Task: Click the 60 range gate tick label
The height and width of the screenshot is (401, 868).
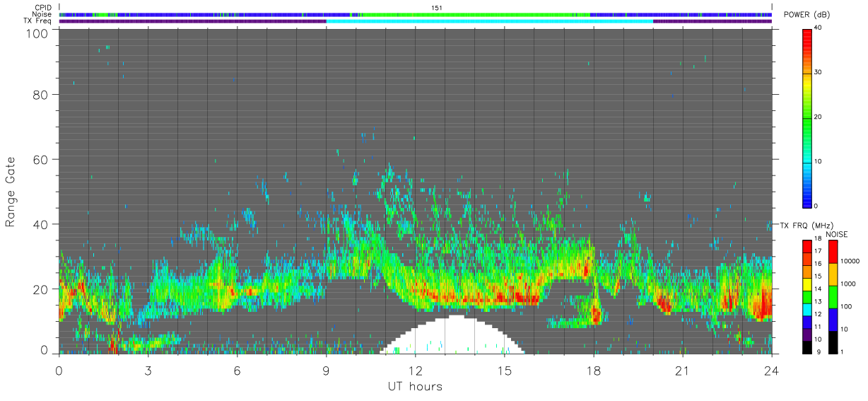Action: click(42, 160)
